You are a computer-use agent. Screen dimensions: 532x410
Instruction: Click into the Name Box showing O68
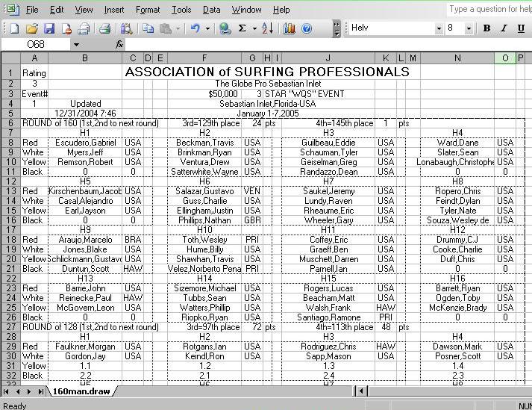[x=36, y=45]
